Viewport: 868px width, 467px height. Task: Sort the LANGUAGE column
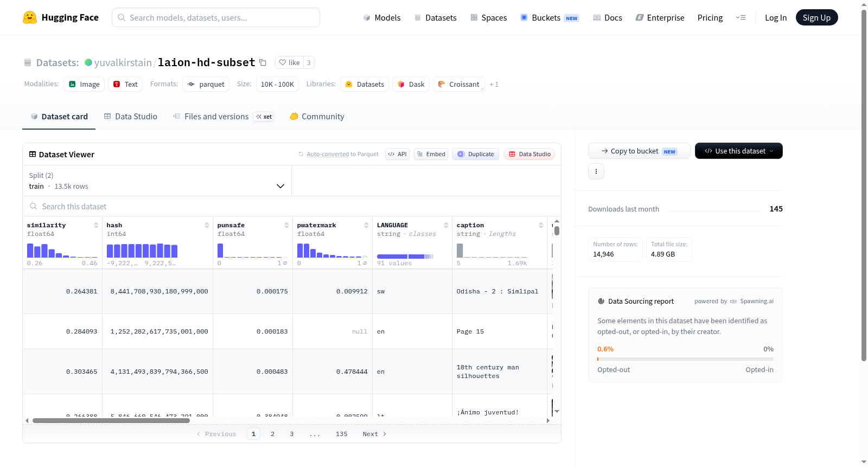point(446,225)
